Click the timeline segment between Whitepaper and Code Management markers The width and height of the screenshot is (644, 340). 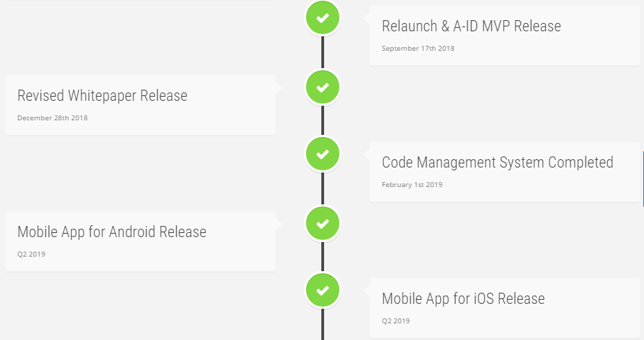click(x=323, y=120)
